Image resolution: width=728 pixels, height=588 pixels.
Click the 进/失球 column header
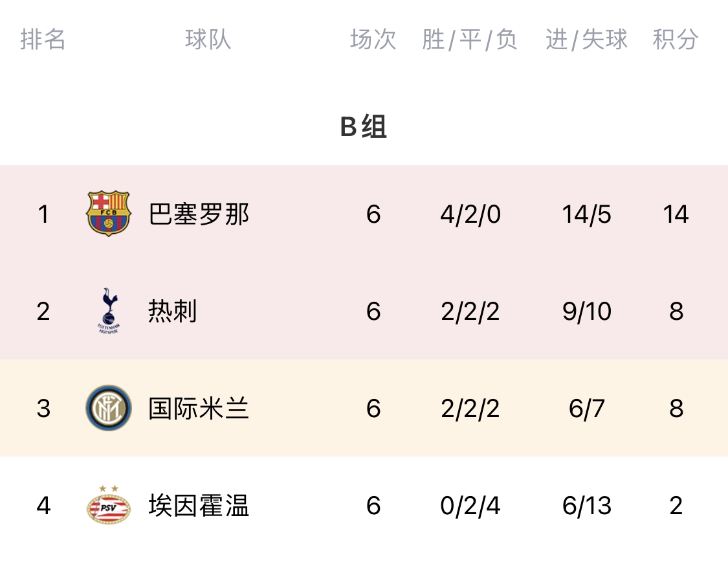coord(586,40)
